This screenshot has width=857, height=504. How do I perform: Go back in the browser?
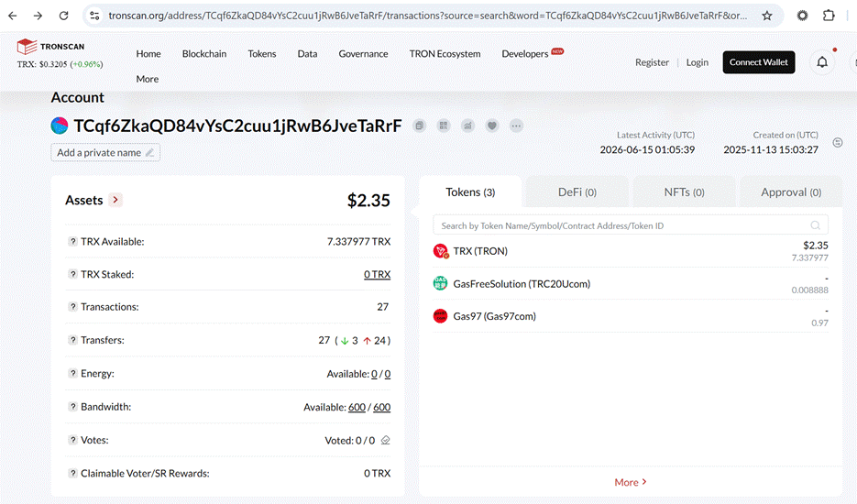(12, 16)
